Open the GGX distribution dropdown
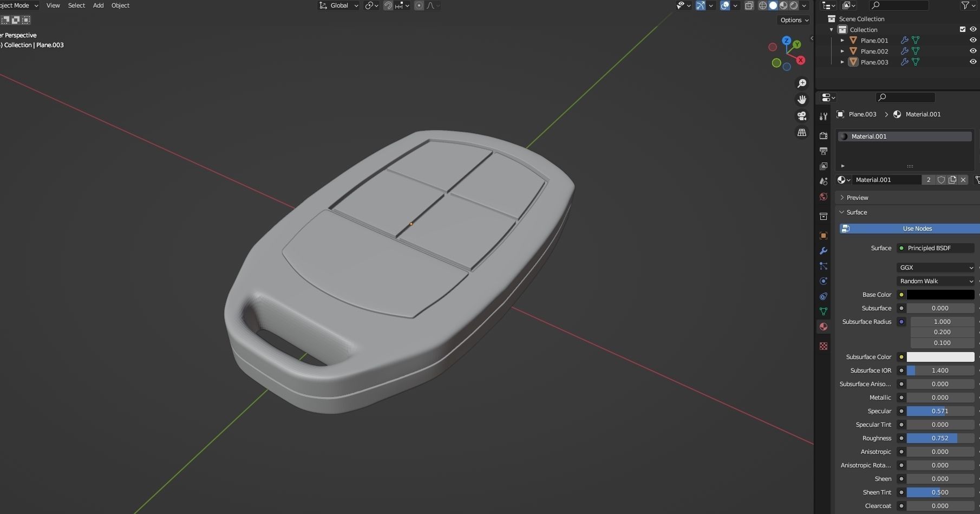The image size is (980, 514). point(936,268)
